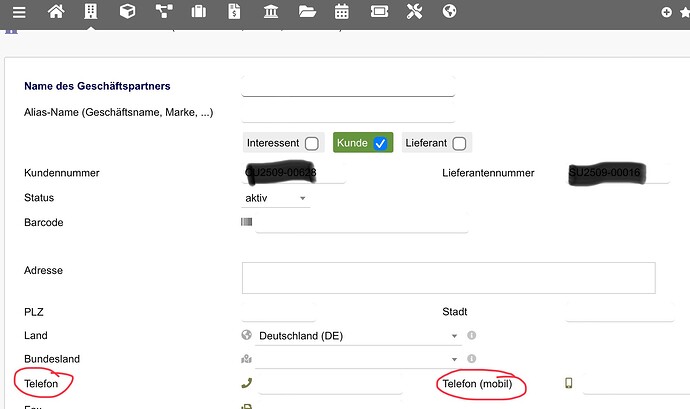This screenshot has height=409, width=690.
Task: Uncheck the Kunde checkbox
Action: pyautogui.click(x=380, y=144)
